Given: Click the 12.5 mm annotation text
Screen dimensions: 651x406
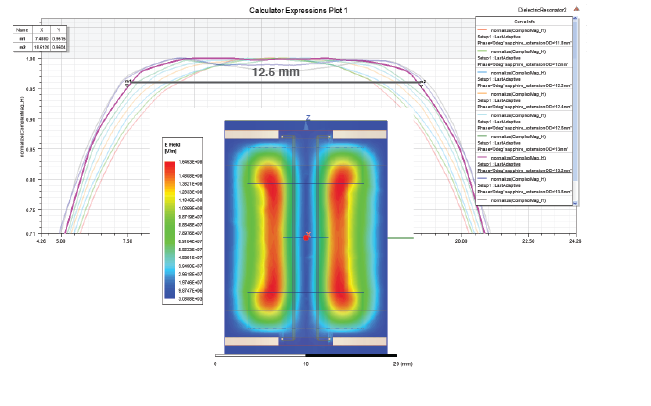Looking at the screenshot, I should 276,72.
